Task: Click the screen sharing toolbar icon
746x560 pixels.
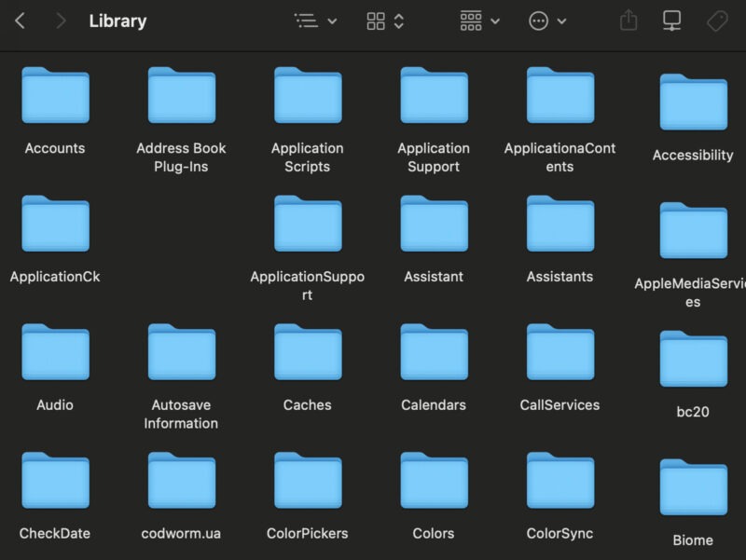Action: [673, 20]
